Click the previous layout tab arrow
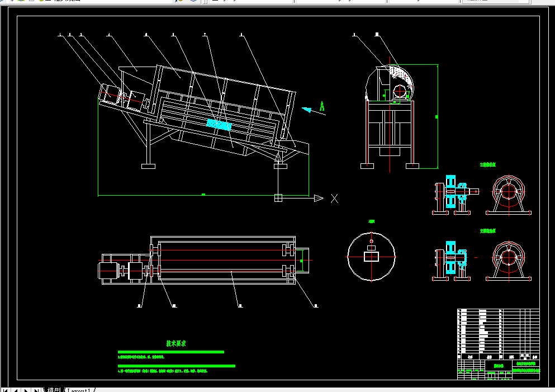The image size is (555, 392). click(16, 390)
